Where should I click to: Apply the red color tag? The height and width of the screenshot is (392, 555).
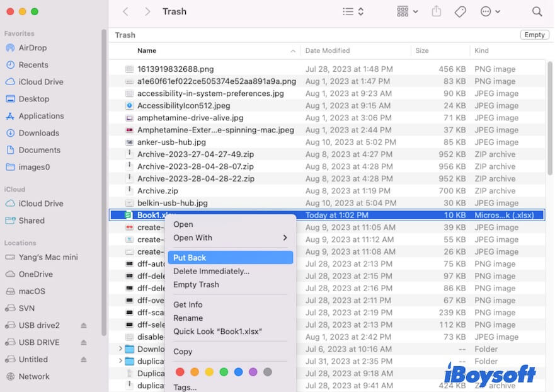[180, 372]
